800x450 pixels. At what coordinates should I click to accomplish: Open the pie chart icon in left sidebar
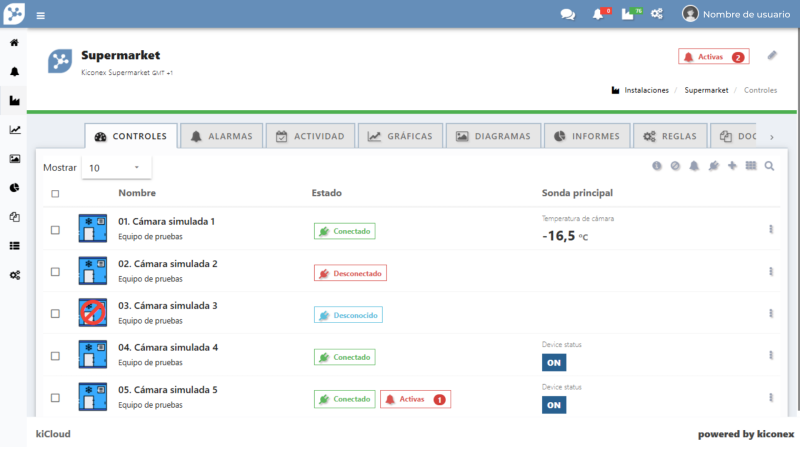tap(14, 187)
